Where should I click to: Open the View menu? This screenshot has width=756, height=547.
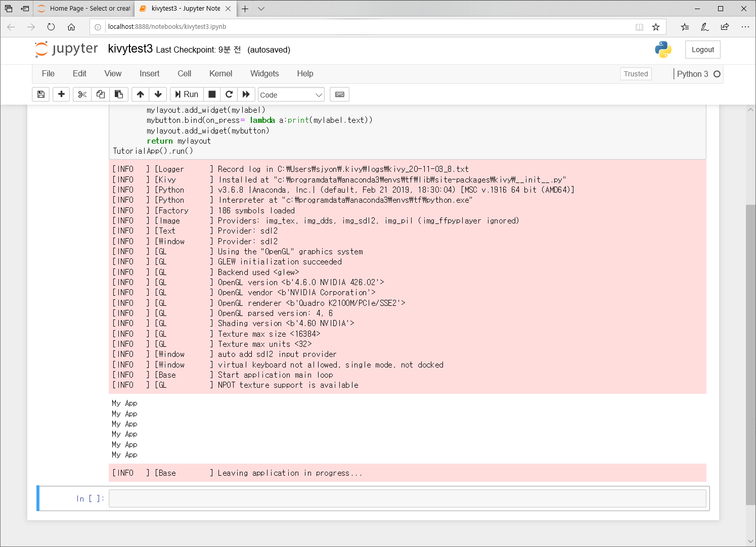[113, 74]
